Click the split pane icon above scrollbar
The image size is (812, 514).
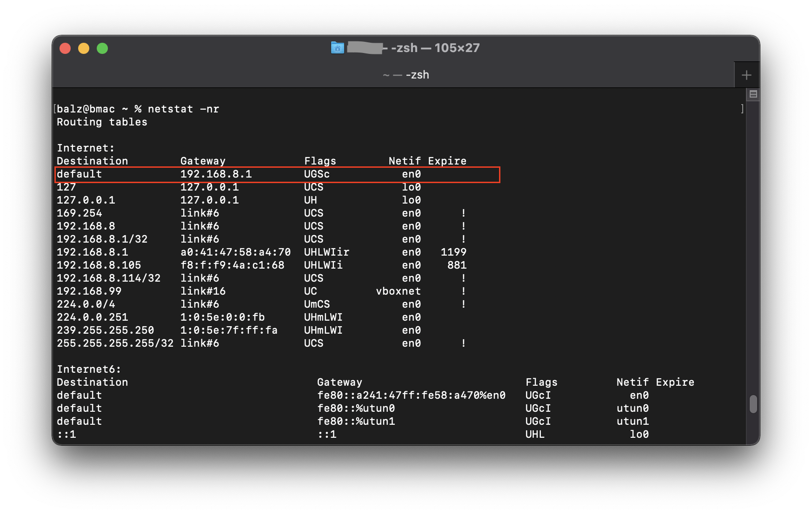[x=753, y=94]
